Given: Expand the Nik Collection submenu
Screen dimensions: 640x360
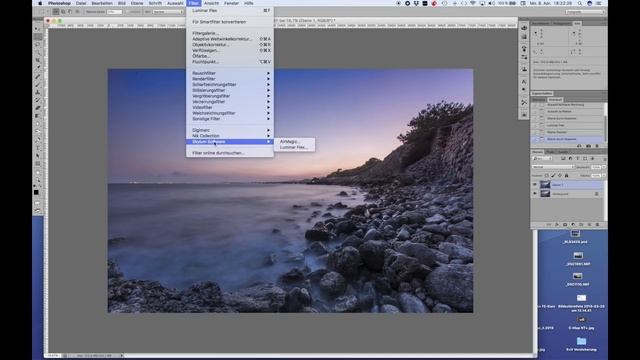Looking at the screenshot, I should coord(230,136).
